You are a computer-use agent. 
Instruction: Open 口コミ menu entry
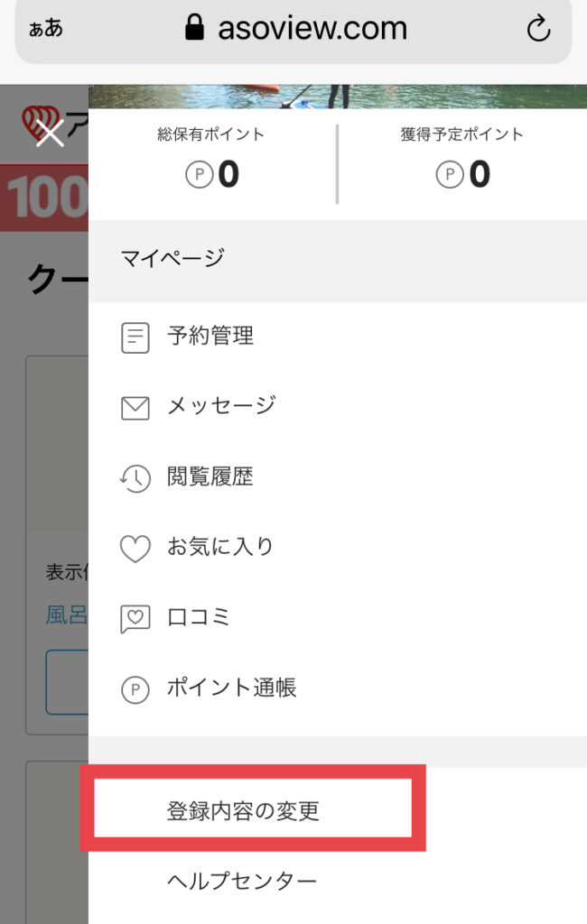pos(338,617)
